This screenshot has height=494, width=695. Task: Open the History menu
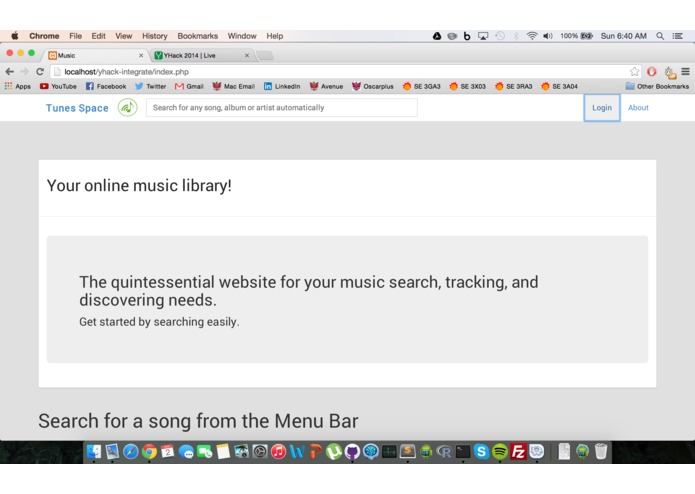155,36
